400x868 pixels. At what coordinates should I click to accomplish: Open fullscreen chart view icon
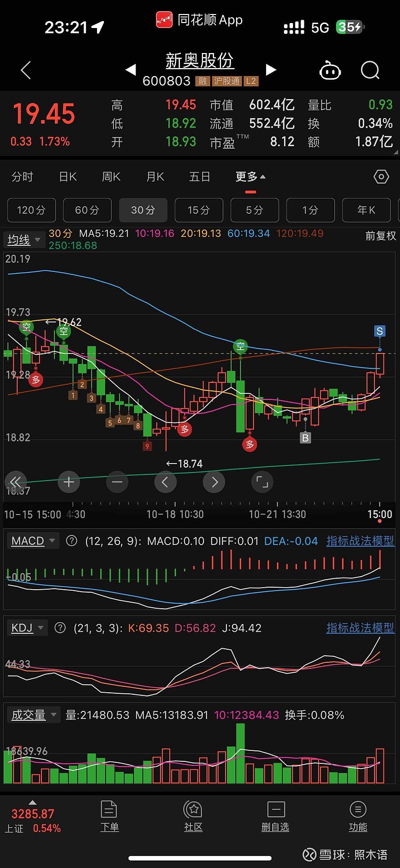coord(262,482)
